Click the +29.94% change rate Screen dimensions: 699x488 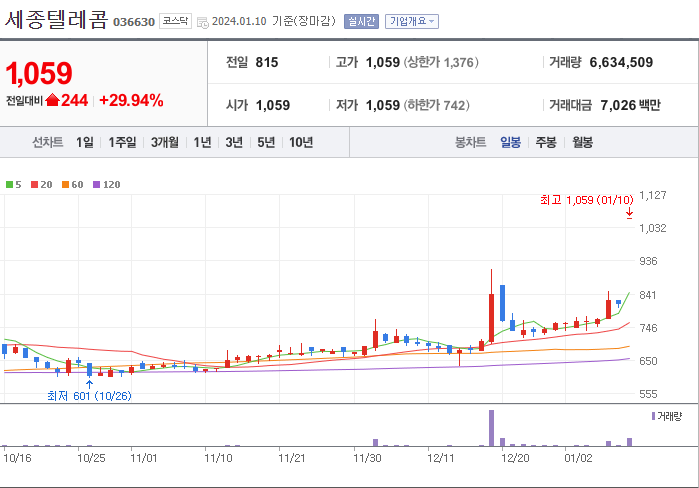[x=131, y=100]
